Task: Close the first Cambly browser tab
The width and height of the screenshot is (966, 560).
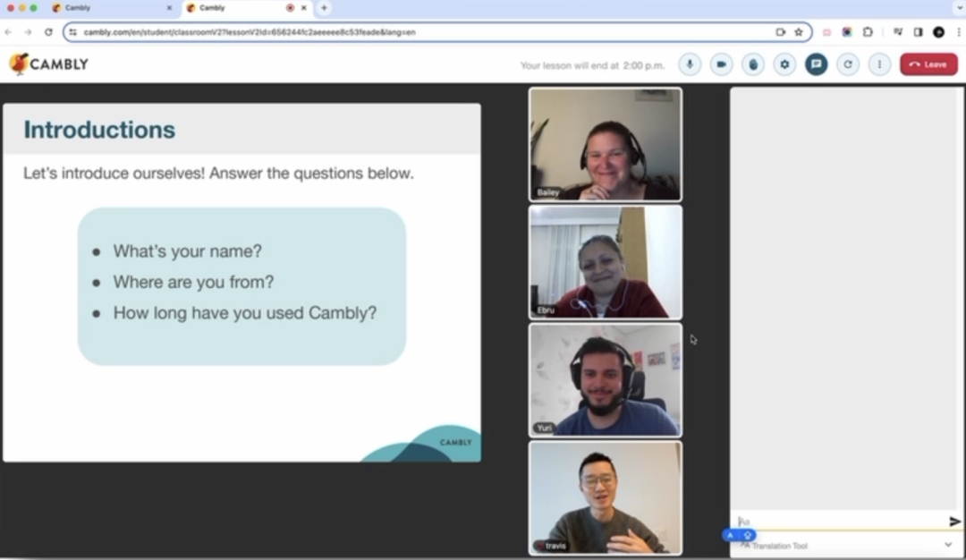Action: coord(169,8)
